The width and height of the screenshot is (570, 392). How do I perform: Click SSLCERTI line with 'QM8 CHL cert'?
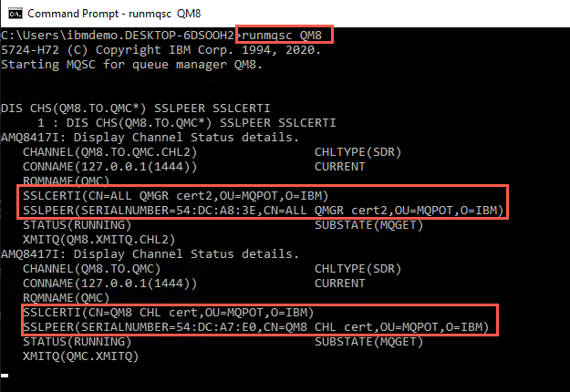point(169,313)
